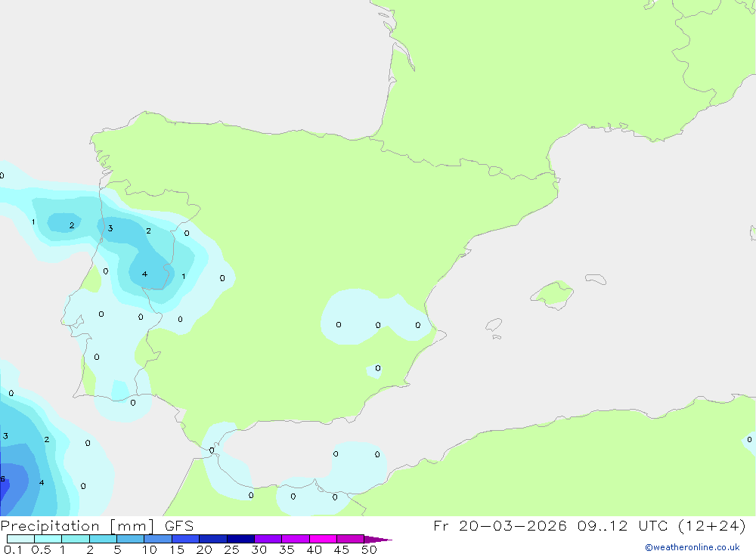Click the '20' legend scale label

coord(204,549)
